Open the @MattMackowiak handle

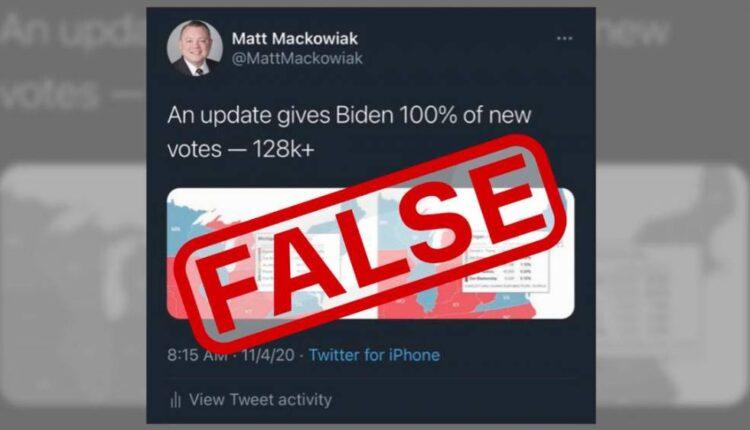[x=297, y=58]
